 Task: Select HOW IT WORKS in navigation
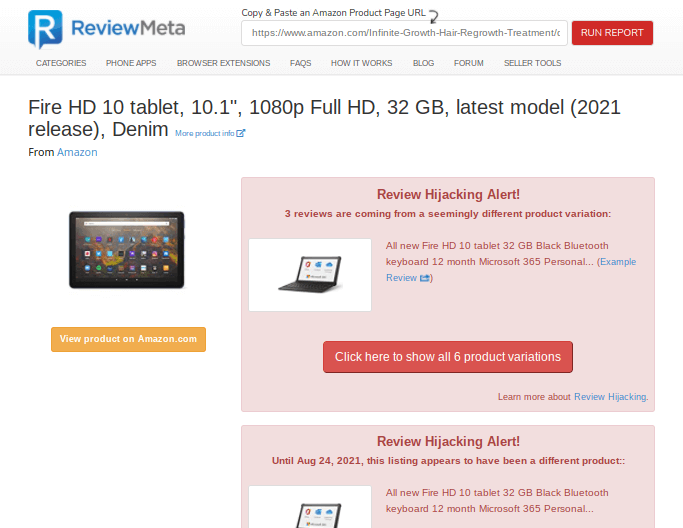(362, 63)
